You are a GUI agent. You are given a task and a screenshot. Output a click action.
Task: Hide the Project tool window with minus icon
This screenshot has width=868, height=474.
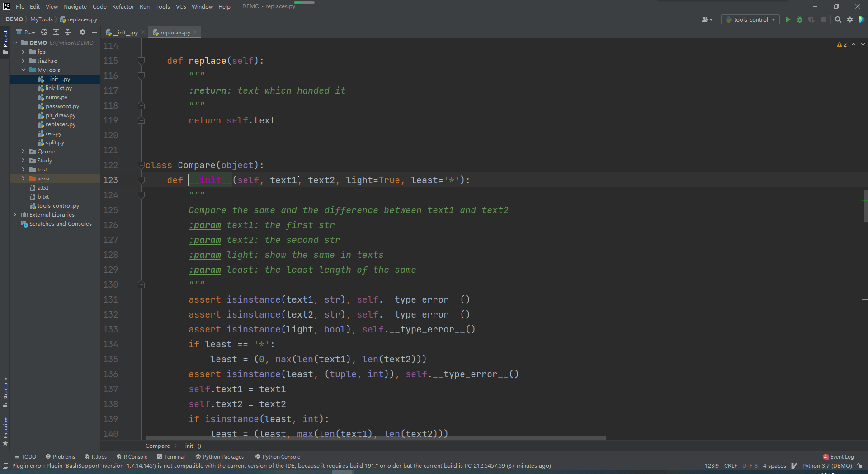point(94,32)
